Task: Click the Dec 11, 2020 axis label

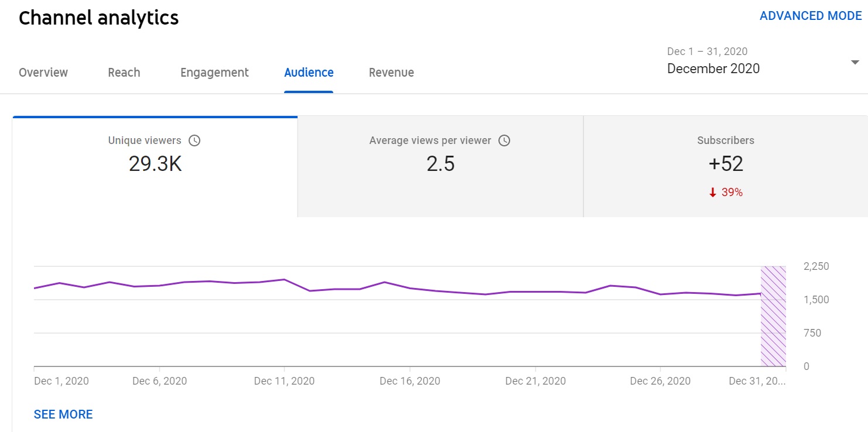Action: tap(284, 381)
